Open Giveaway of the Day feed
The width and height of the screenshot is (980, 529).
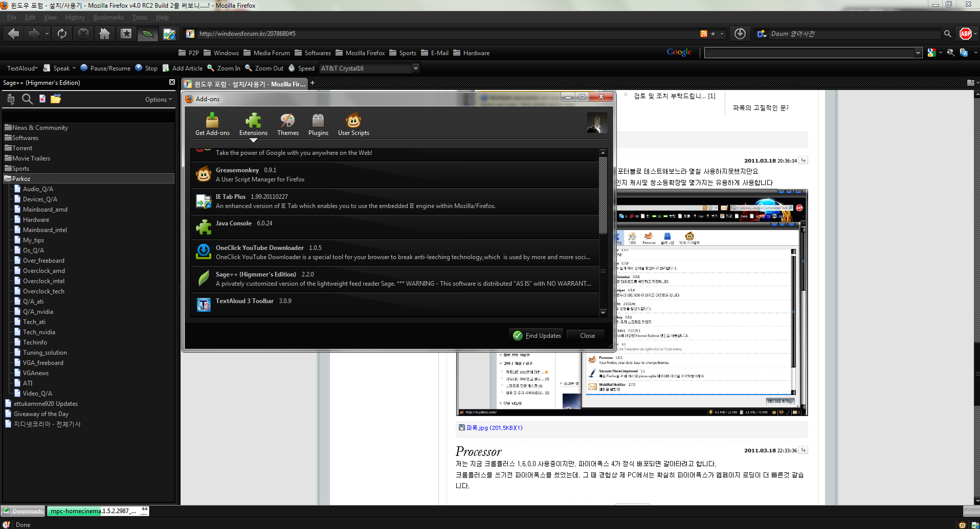[x=41, y=413]
